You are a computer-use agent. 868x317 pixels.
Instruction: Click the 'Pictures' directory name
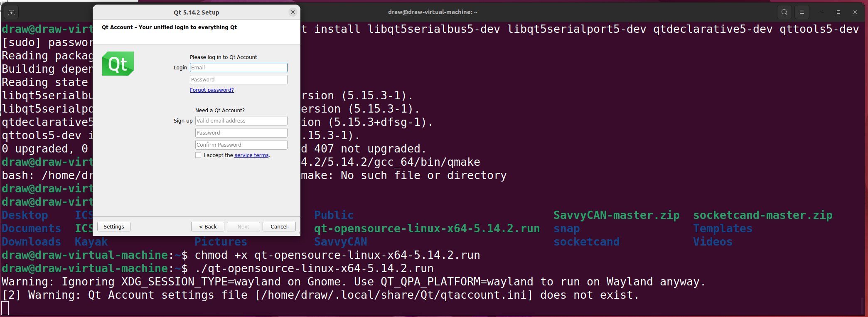click(x=221, y=242)
